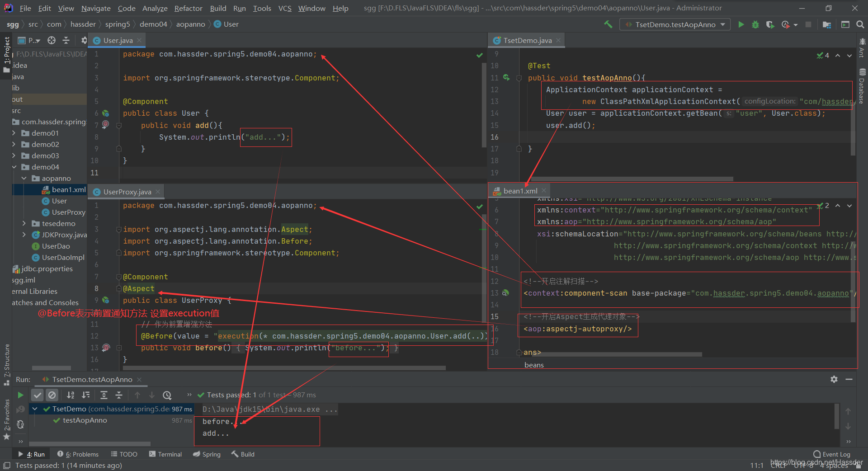Open the 6: Problems tool window

click(x=78, y=454)
